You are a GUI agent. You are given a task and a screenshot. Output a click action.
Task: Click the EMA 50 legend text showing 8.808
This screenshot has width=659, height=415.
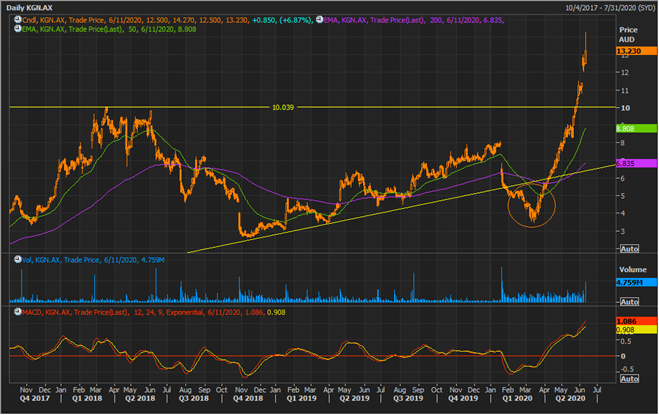click(x=109, y=29)
